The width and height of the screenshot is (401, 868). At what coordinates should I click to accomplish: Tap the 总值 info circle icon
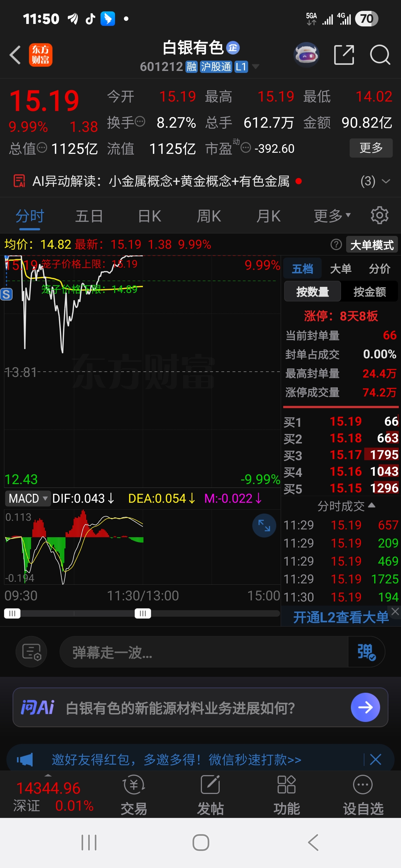42,147
